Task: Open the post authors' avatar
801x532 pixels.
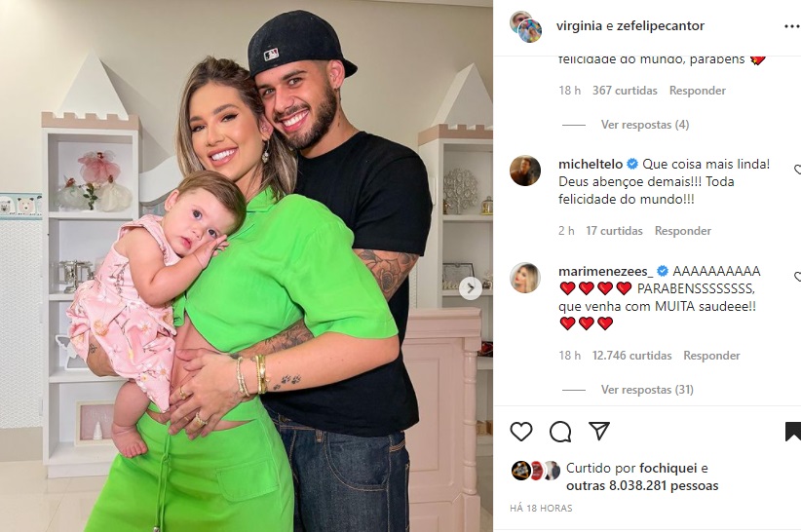Action: click(x=526, y=26)
